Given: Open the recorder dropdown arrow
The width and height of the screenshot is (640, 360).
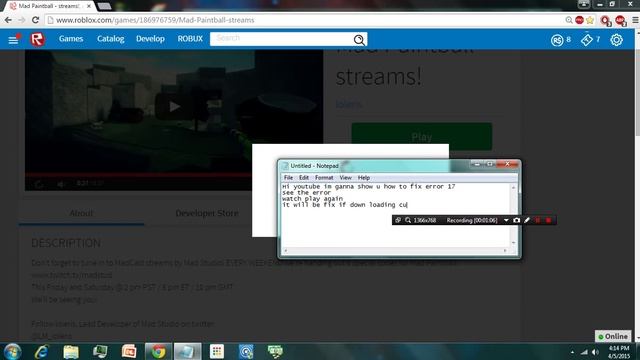Looking at the screenshot, I should pyautogui.click(x=506, y=220).
